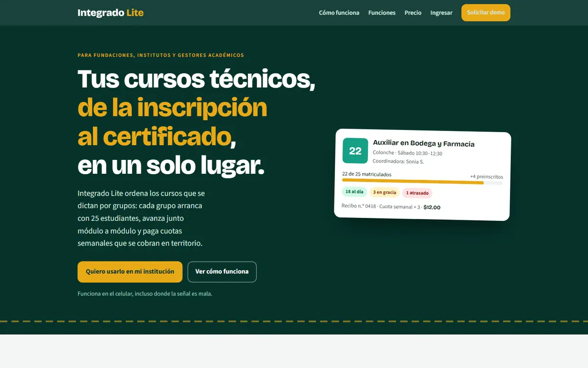
Task: Click the 22 de 25 matriculados progress bar
Action: [x=422, y=182]
